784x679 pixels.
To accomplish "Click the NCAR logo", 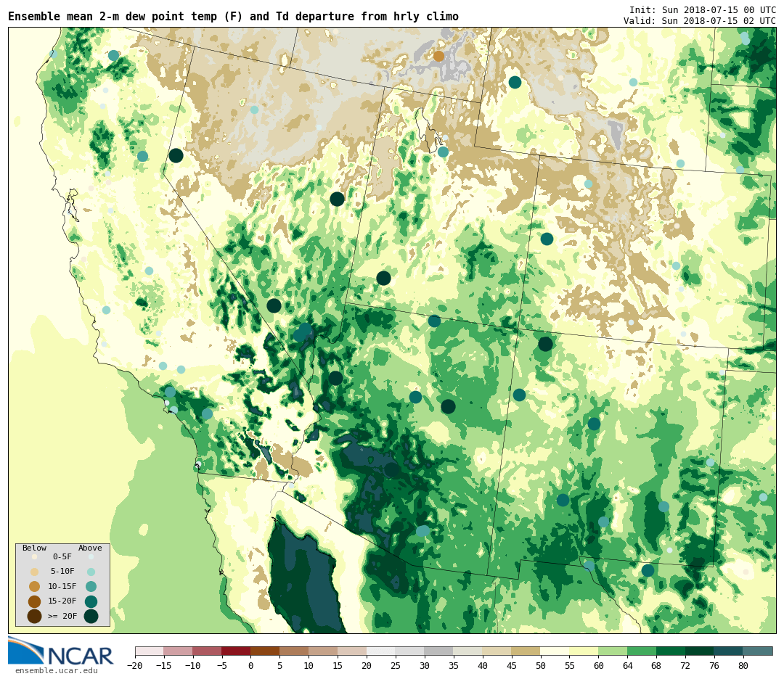I will 61,651.
